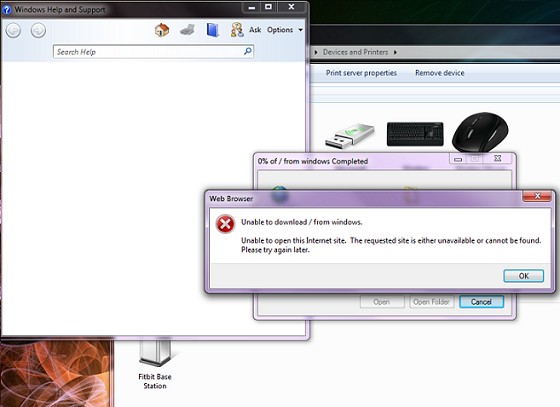The image size is (560, 407).
Task: Click Cancel in the download dialog
Action: tap(481, 302)
